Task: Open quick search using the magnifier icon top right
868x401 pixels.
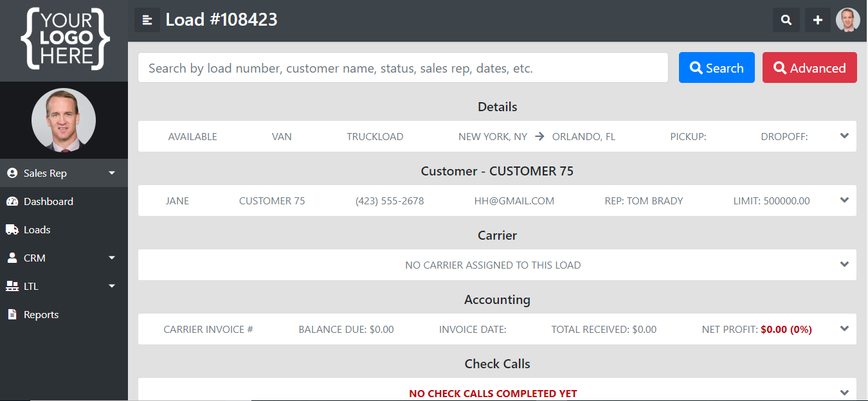Action: pyautogui.click(x=786, y=20)
